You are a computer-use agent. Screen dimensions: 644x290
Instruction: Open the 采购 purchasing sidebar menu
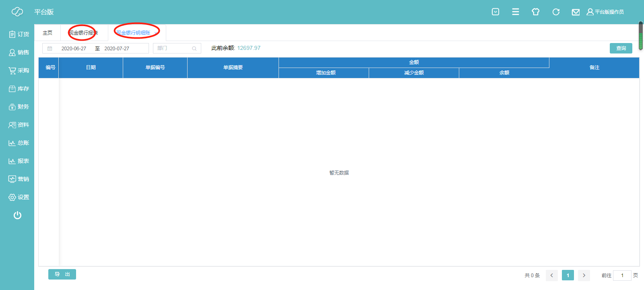(x=19, y=70)
